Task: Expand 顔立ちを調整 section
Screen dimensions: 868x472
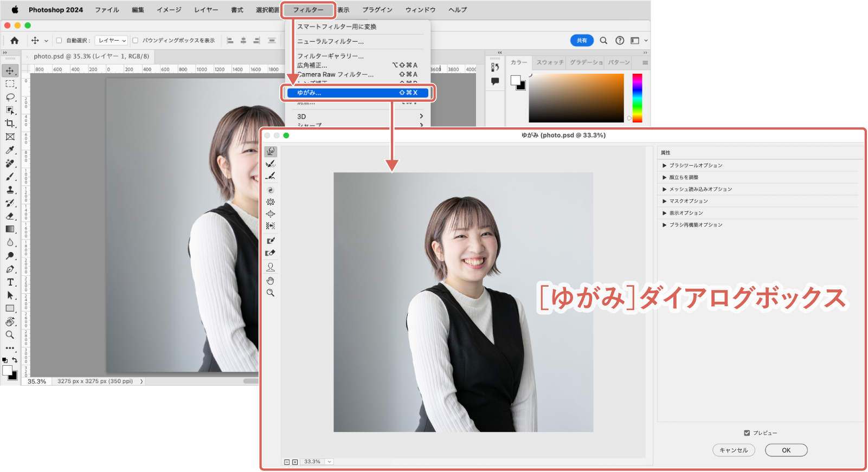Action: tap(665, 177)
